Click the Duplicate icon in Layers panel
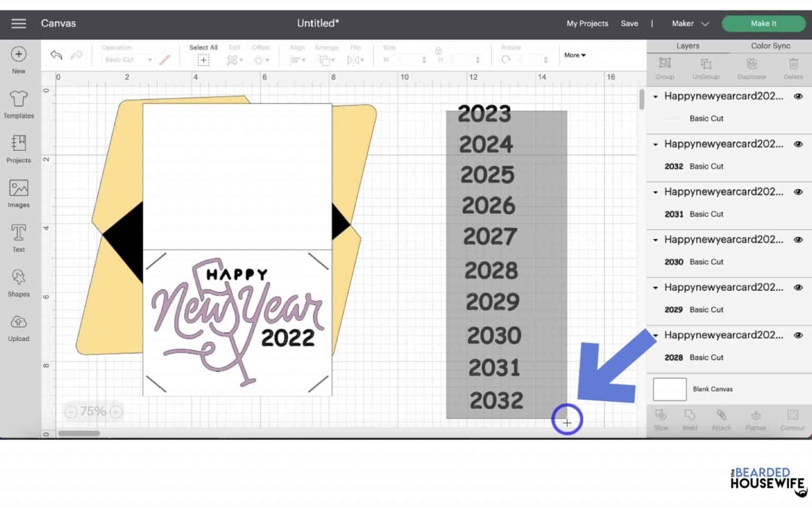Image resolution: width=812 pixels, height=516 pixels. (751, 68)
